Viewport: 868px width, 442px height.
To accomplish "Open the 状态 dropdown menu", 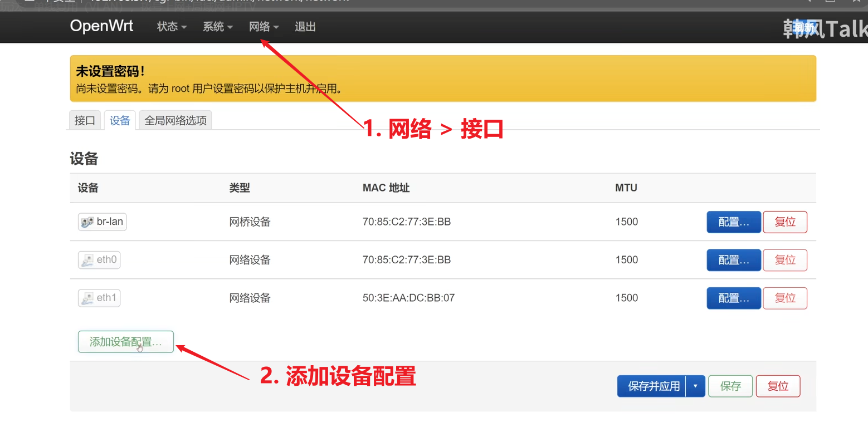I will click(x=172, y=27).
